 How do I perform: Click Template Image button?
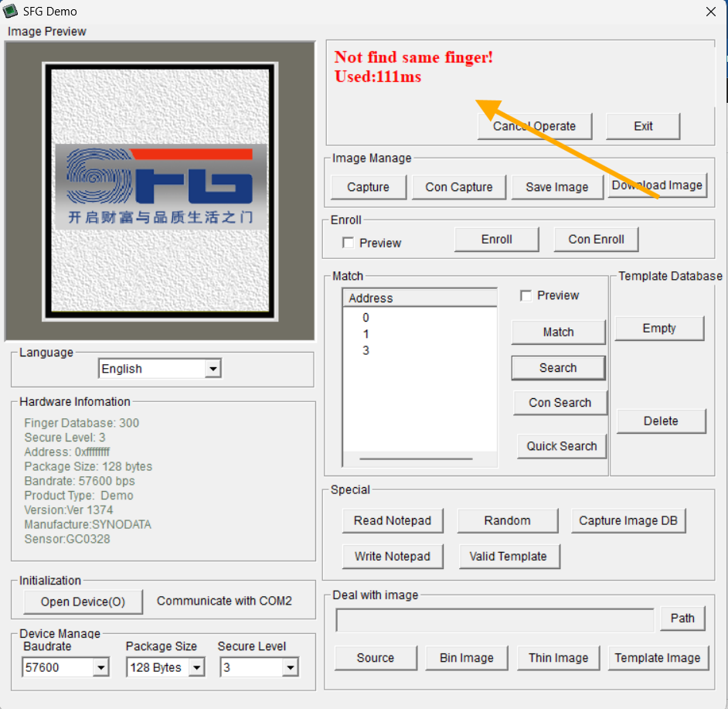pos(658,658)
